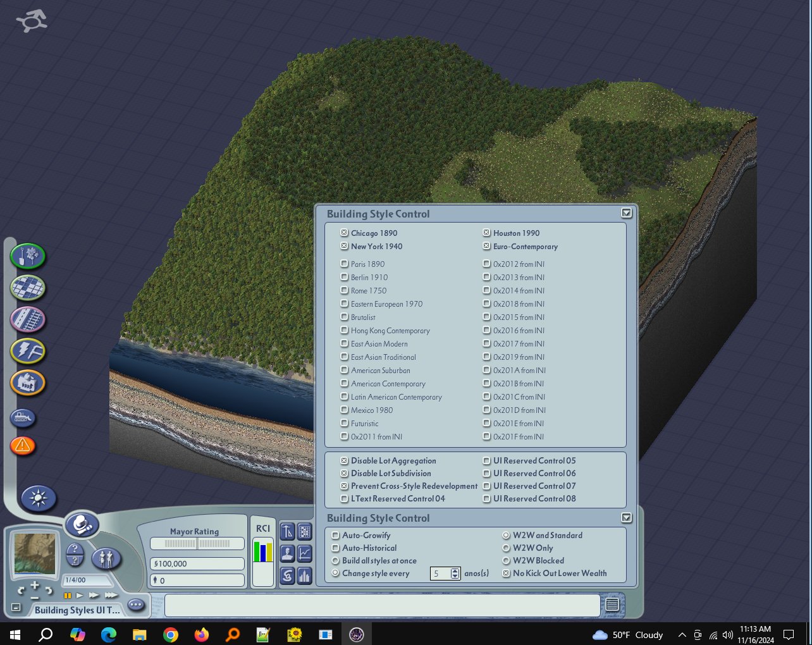Enable the Berlin 1910 style
This screenshot has height=645, width=812.
pos(344,277)
